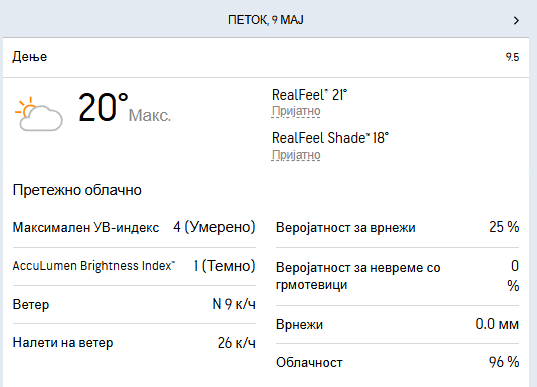Click the AccuLumen Brightness Index label
Image resolution: width=537 pixels, height=387 pixels.
[93, 266]
